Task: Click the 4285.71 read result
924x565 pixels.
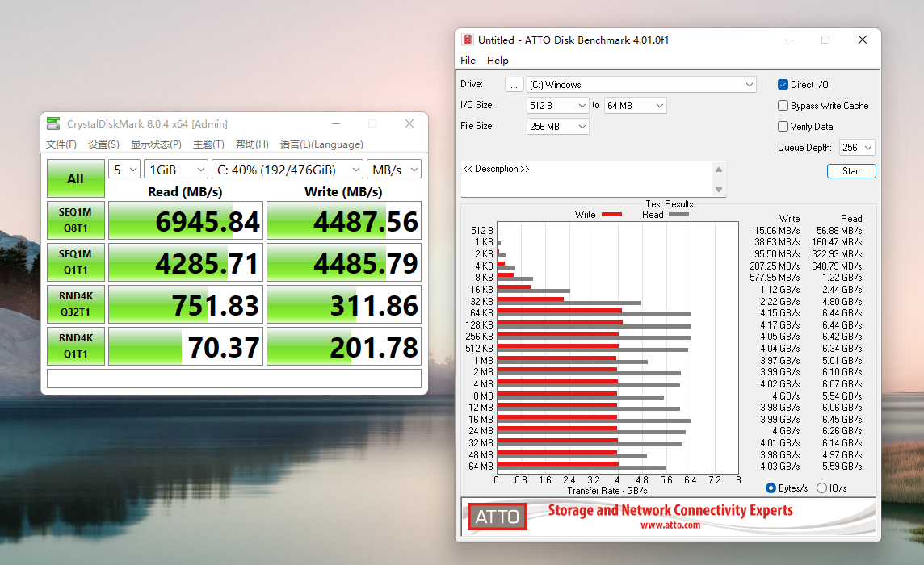Action: 186,262
